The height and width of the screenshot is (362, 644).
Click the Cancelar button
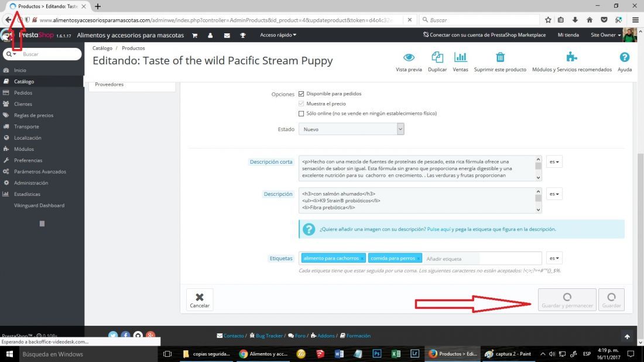[200, 300]
